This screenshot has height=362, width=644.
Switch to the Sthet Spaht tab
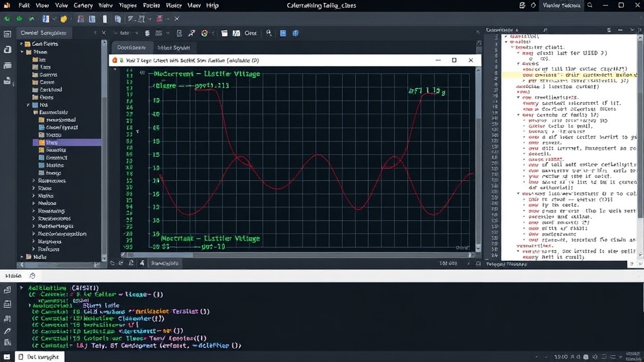click(x=174, y=48)
